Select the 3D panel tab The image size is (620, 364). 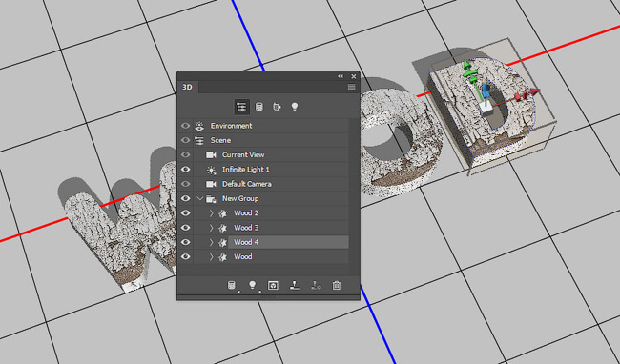click(x=187, y=87)
